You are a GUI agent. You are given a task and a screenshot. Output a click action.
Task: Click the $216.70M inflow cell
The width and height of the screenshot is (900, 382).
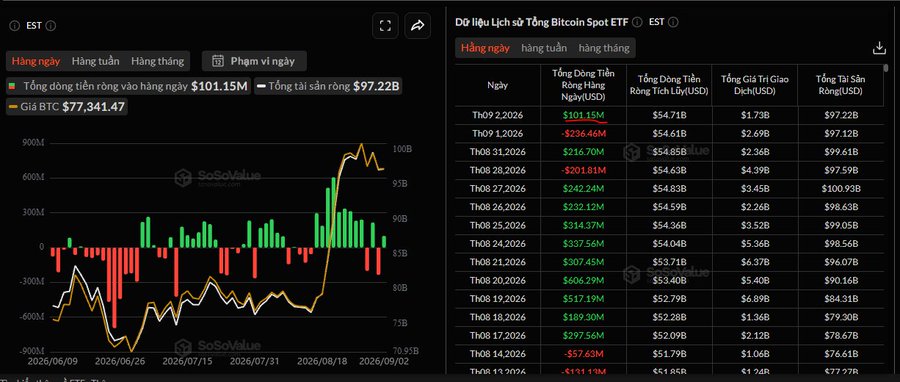tap(583, 152)
